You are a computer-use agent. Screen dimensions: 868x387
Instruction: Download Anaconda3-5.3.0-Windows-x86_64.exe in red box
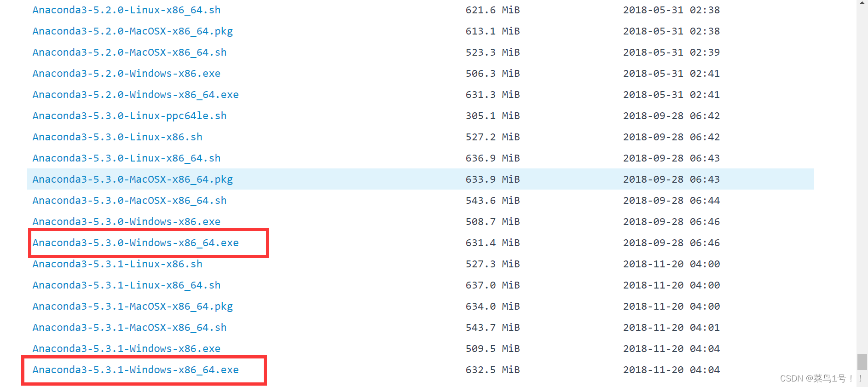pyautogui.click(x=136, y=243)
